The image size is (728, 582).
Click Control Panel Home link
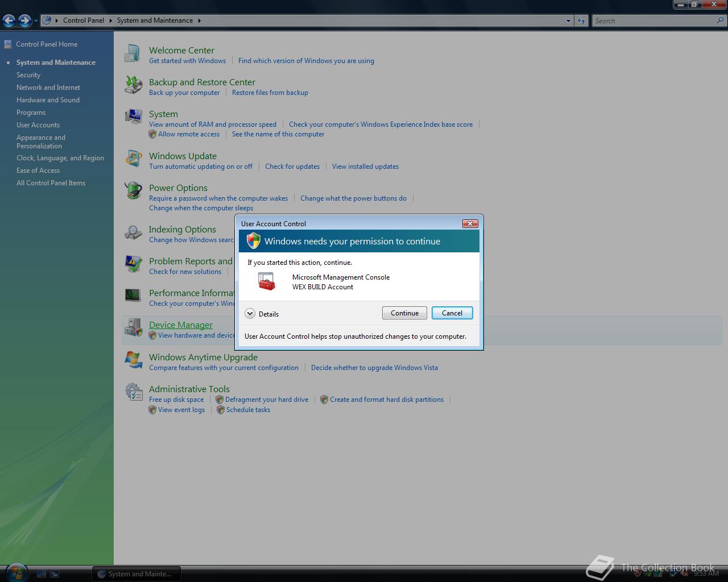pyautogui.click(x=47, y=44)
